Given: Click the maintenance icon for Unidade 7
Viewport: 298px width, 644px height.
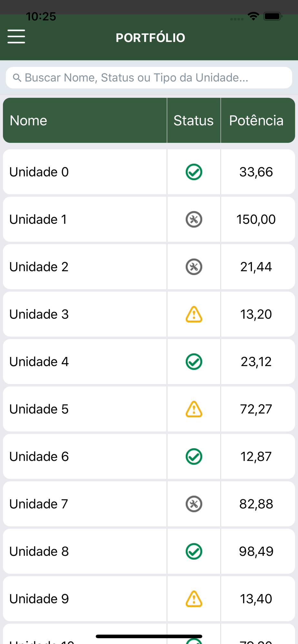Looking at the screenshot, I should [194, 504].
